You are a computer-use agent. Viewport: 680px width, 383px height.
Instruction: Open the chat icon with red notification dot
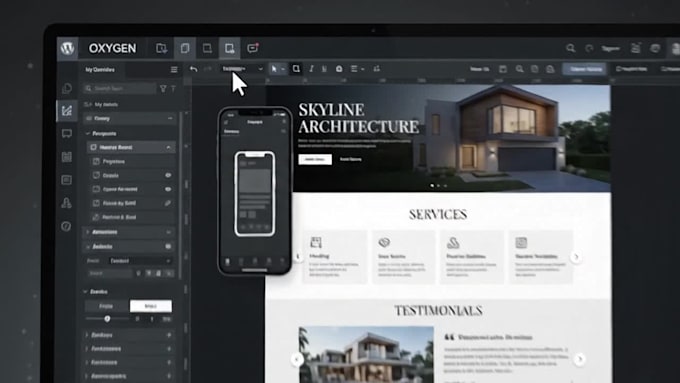pos(253,48)
